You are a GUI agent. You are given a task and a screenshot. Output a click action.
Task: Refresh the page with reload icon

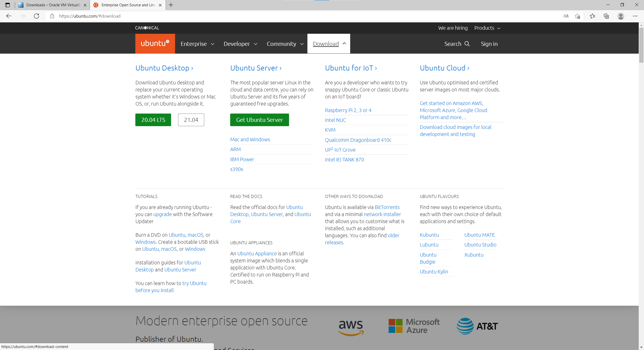point(36,16)
